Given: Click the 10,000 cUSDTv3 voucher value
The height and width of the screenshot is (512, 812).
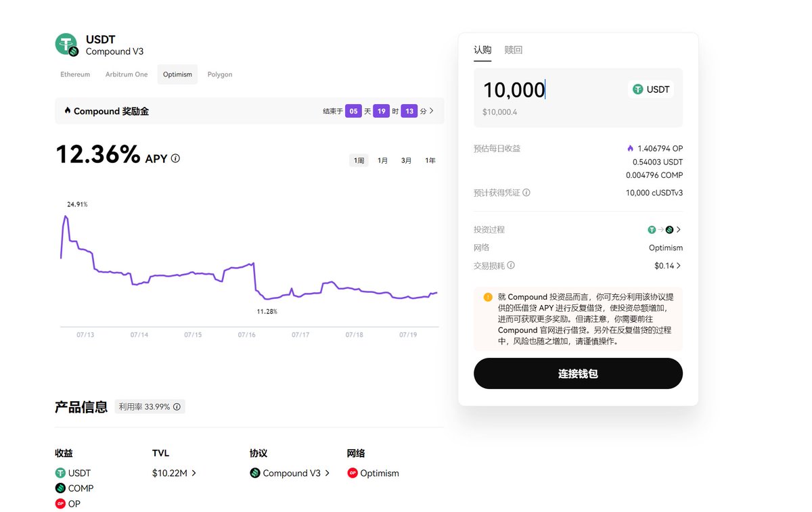Looking at the screenshot, I should pyautogui.click(x=654, y=193).
